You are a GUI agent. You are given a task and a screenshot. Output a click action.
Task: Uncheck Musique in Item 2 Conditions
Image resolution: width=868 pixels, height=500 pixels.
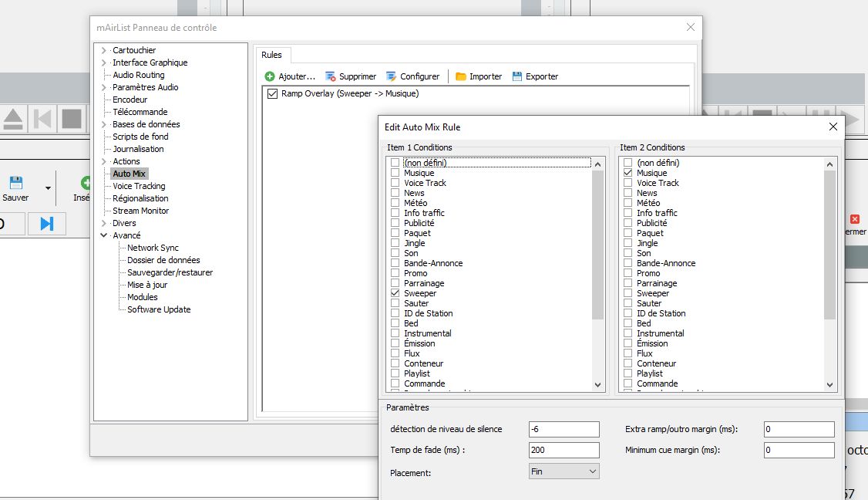(628, 173)
